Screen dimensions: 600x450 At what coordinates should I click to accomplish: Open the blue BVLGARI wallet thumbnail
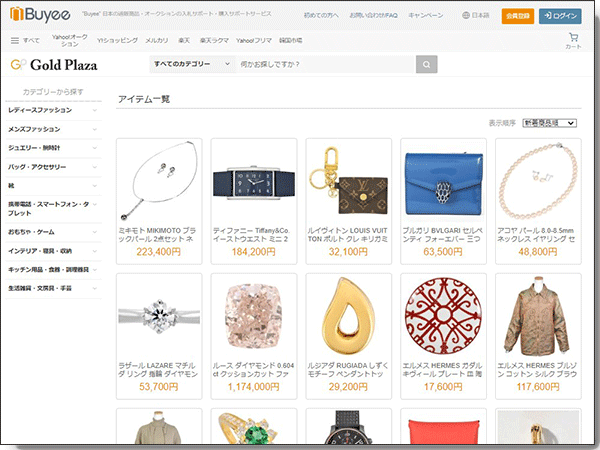[x=443, y=181]
